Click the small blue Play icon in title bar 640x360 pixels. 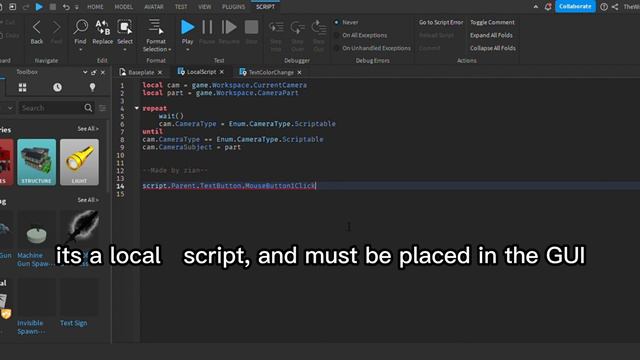pos(39,7)
